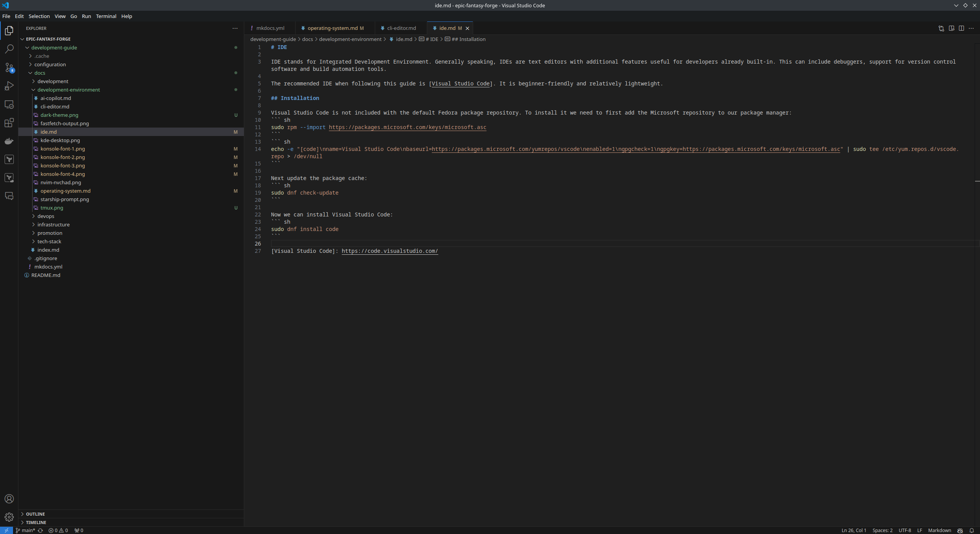This screenshot has width=980, height=534.
Task: Switch to the operating-system.md tab
Action: (335, 28)
